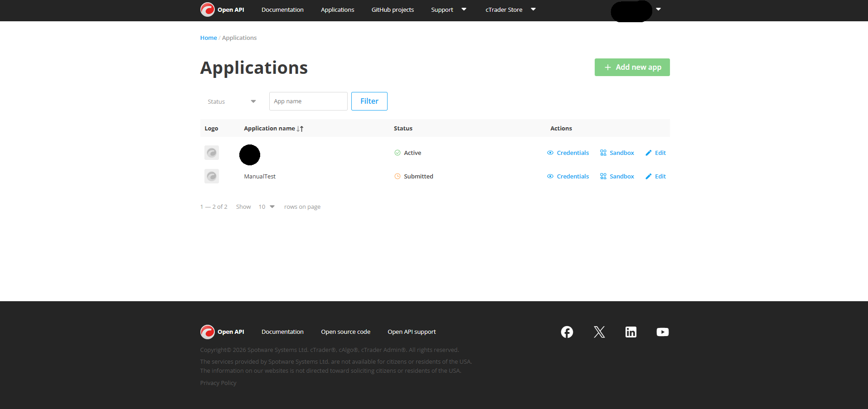Screen dimensions: 868x409
Task: Open the Privacy Policy page
Action: [x=218, y=383]
